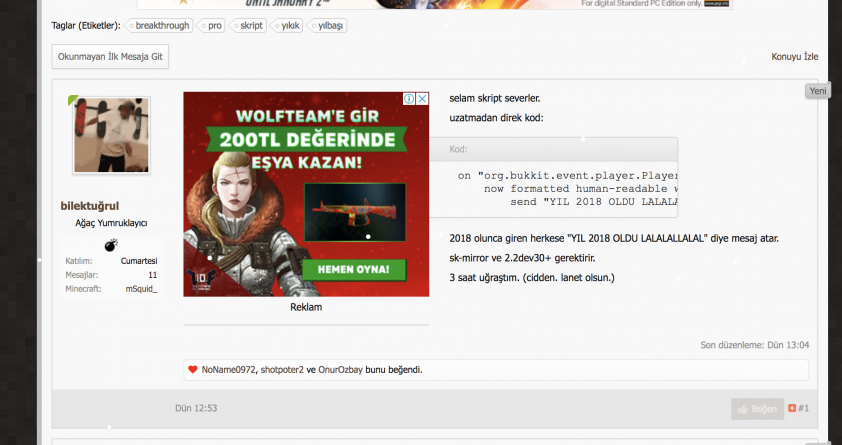
Task: Click the Ağaç Yumruklayıcı user title
Action: (111, 223)
